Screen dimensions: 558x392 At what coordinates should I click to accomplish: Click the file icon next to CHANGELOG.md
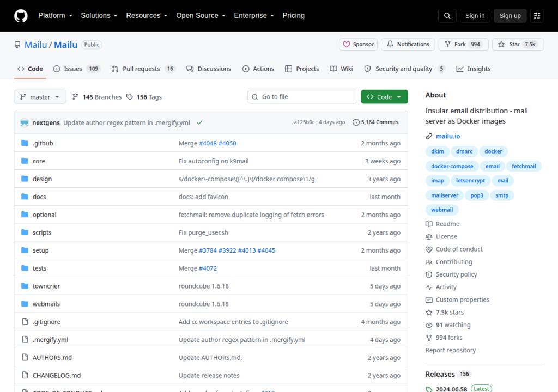tap(25, 375)
